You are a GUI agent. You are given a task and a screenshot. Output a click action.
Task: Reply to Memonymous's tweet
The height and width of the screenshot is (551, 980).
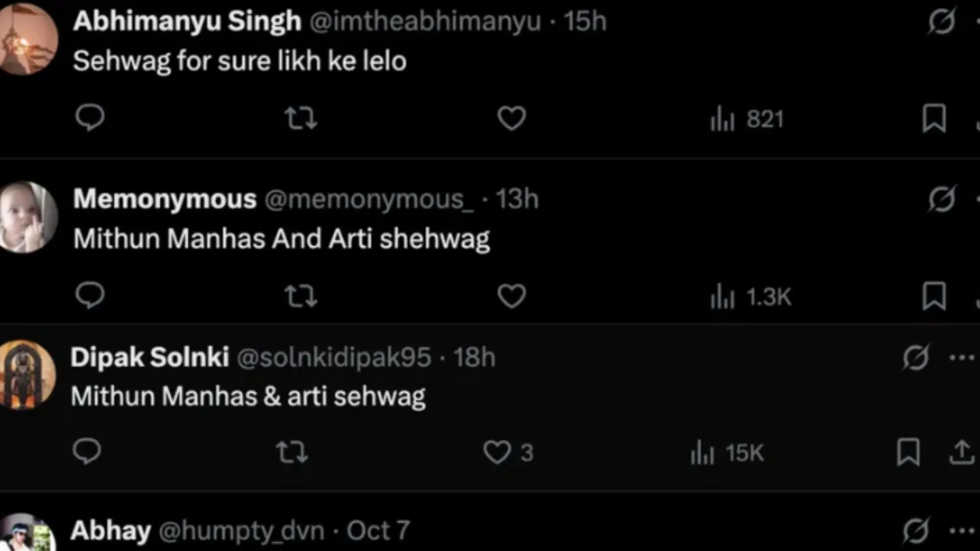click(90, 295)
